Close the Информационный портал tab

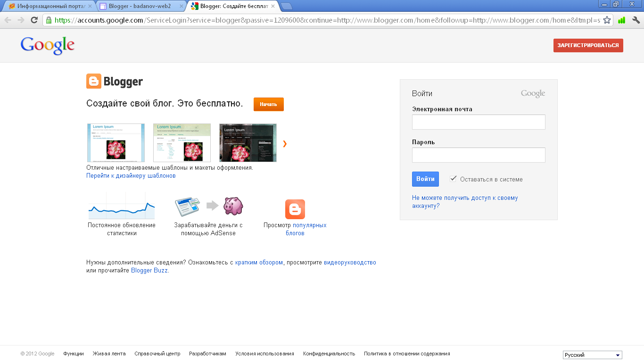pos(90,7)
